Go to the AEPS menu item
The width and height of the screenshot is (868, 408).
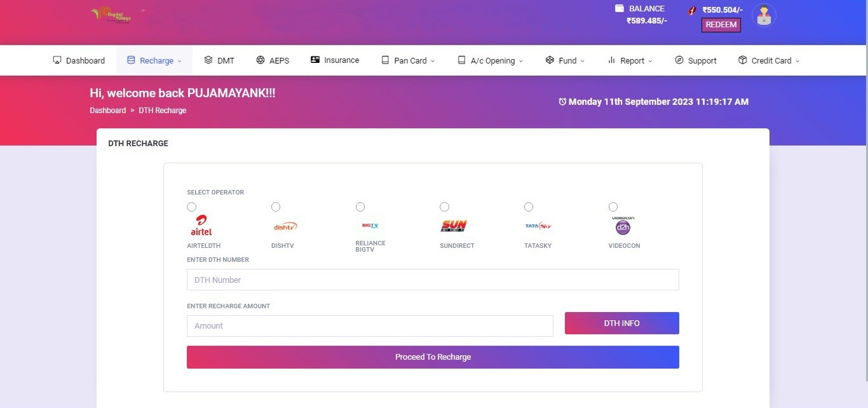(x=273, y=60)
